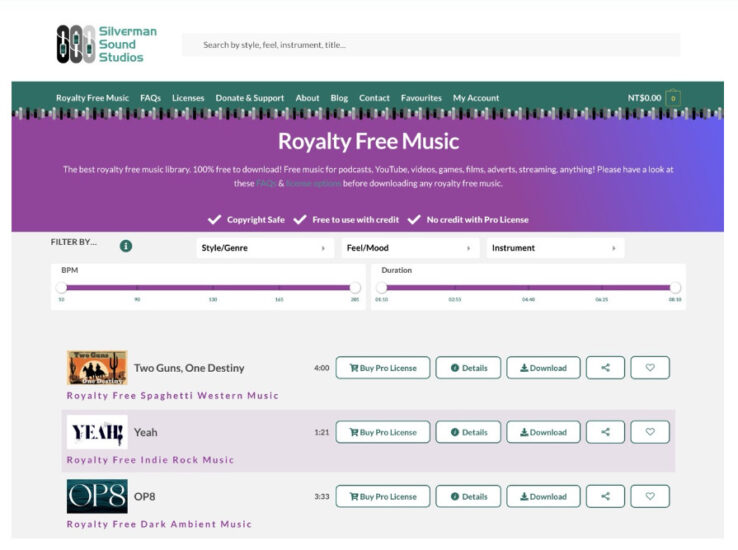Download the Yeah track
738x550 pixels.
(543, 432)
